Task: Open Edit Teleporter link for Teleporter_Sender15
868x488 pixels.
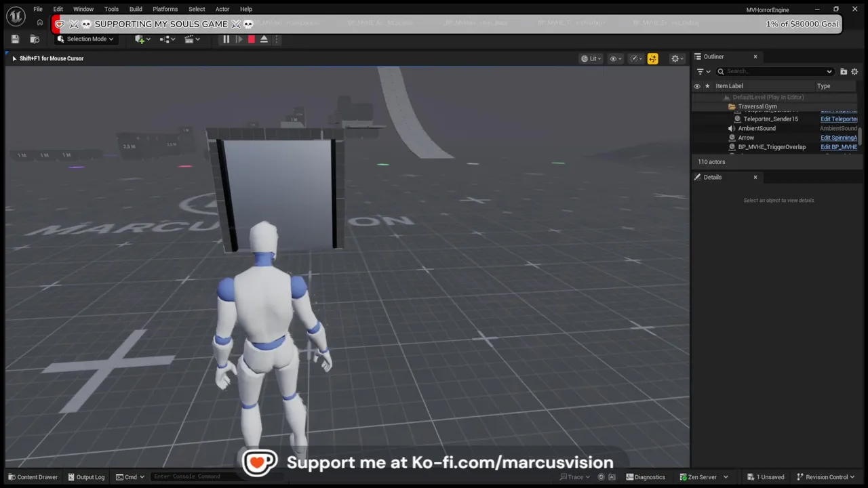Action: (x=839, y=119)
